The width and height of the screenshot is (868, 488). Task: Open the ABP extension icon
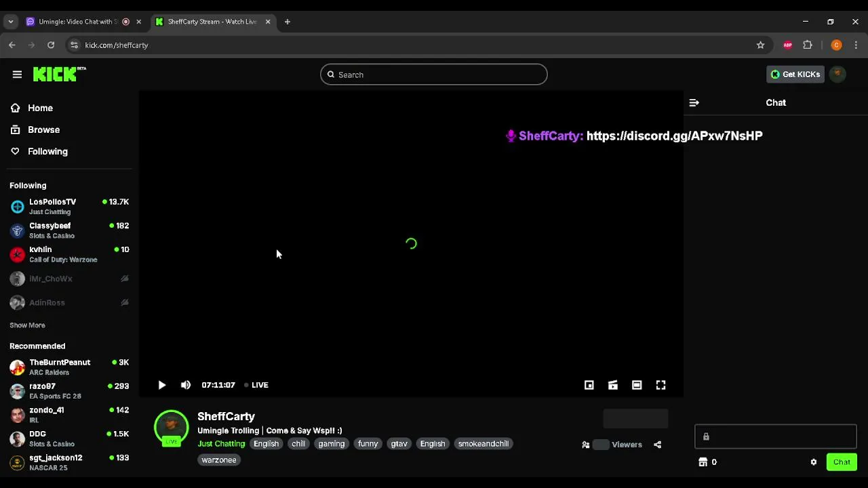(788, 45)
